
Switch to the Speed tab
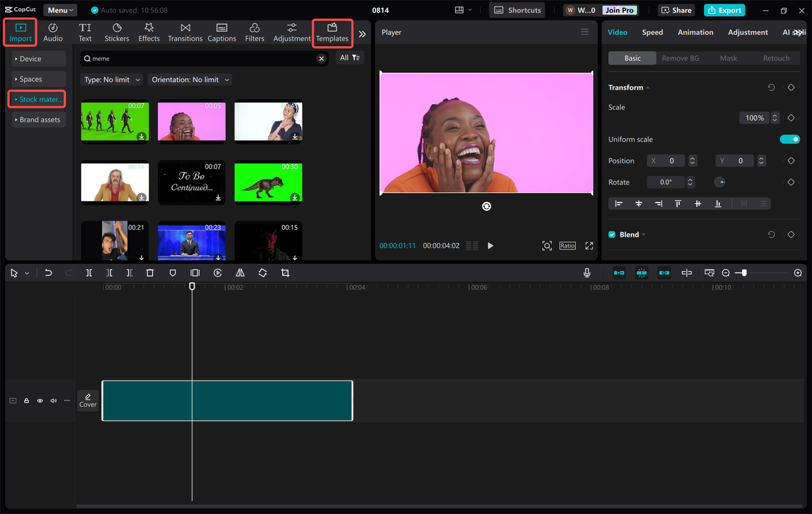pyautogui.click(x=652, y=32)
